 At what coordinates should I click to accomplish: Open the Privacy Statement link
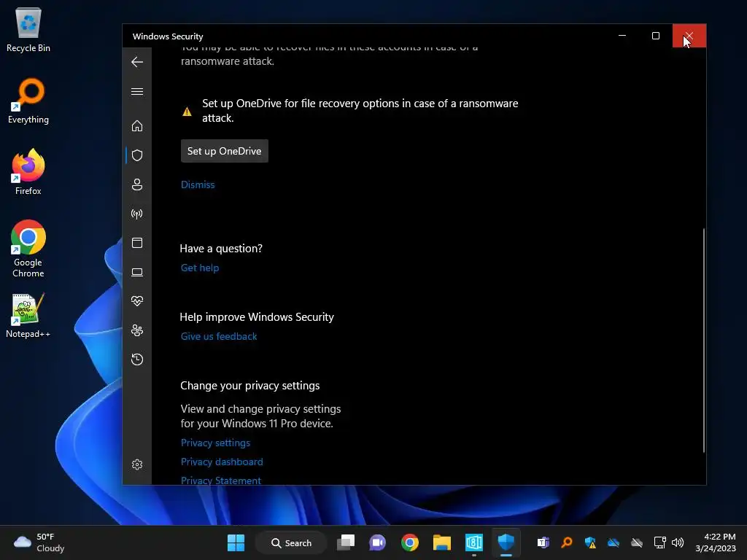220,481
